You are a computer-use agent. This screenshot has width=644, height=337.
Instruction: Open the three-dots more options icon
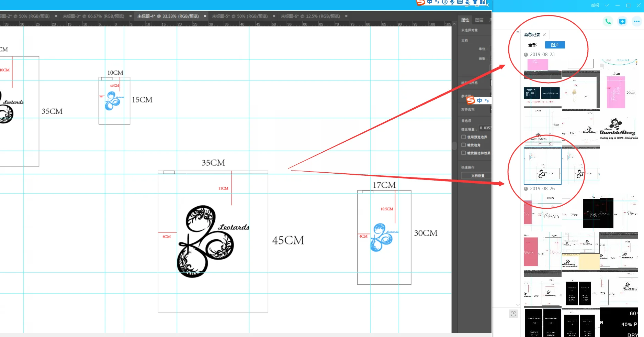636,21
